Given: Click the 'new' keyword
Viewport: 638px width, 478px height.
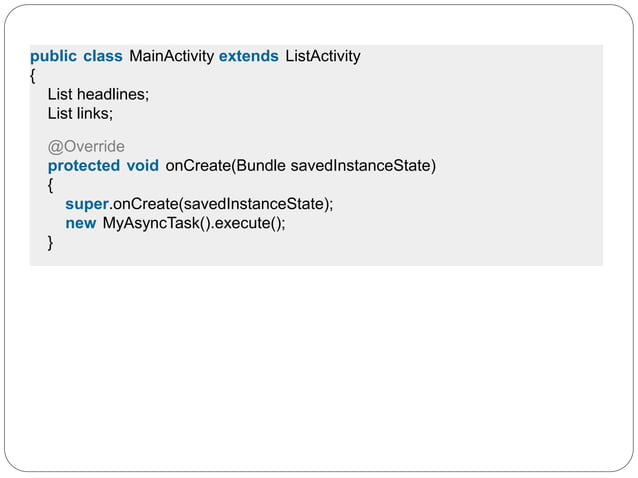Looking at the screenshot, I should (x=81, y=223).
